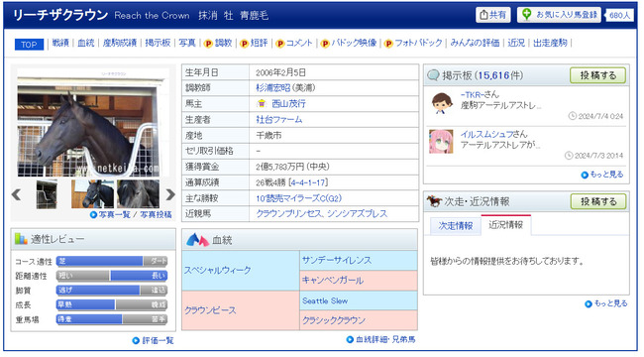Click the owner silks icon
This screenshot has height=357, width=644.
[262, 104]
